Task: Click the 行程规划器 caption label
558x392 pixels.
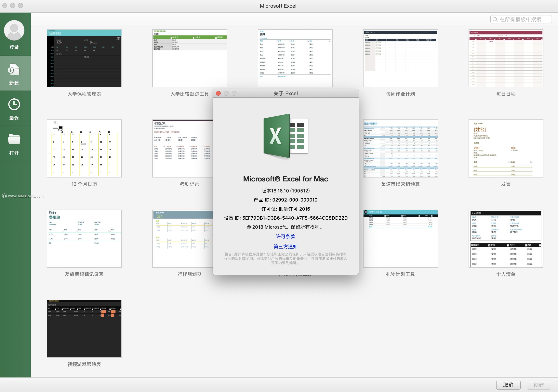Action: pyautogui.click(x=190, y=274)
